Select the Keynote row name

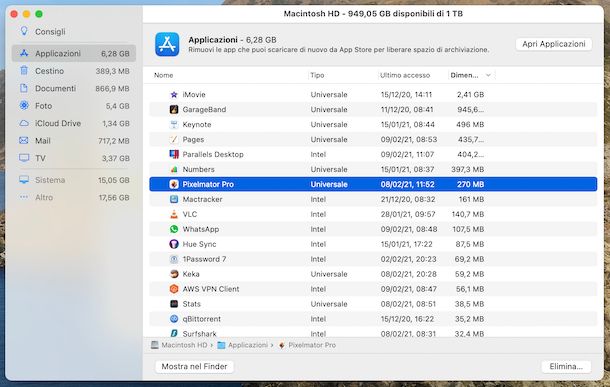click(x=197, y=124)
